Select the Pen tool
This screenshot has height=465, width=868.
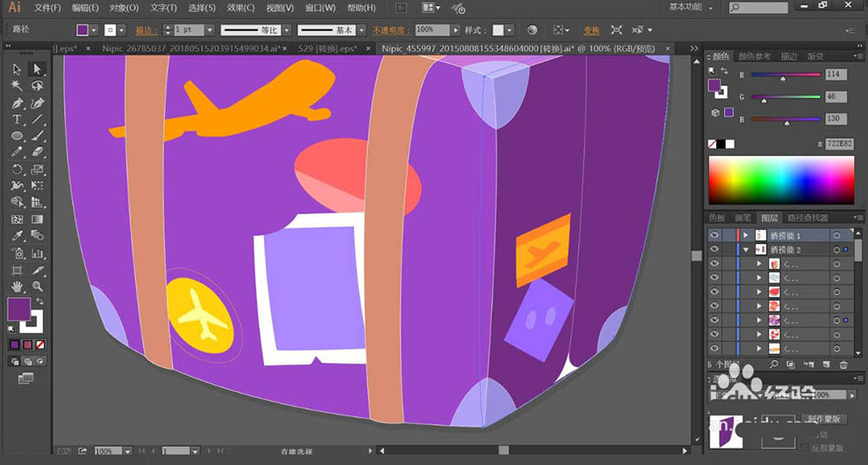pyautogui.click(x=17, y=102)
